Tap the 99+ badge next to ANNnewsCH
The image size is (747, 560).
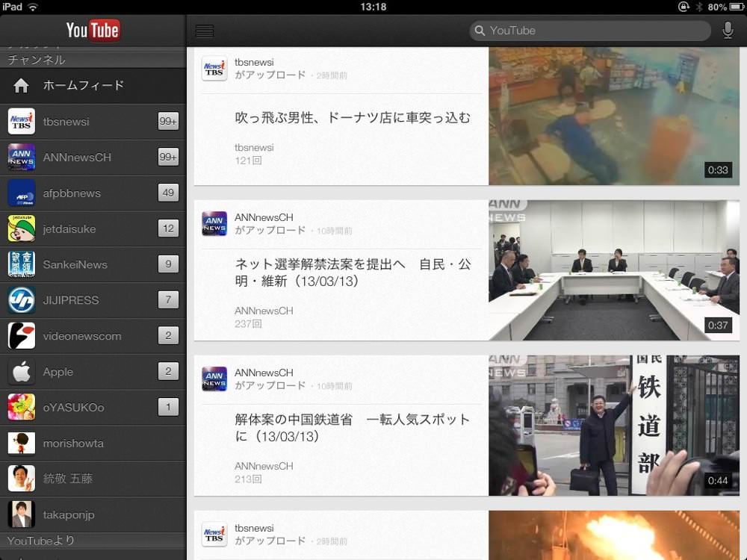[168, 157]
